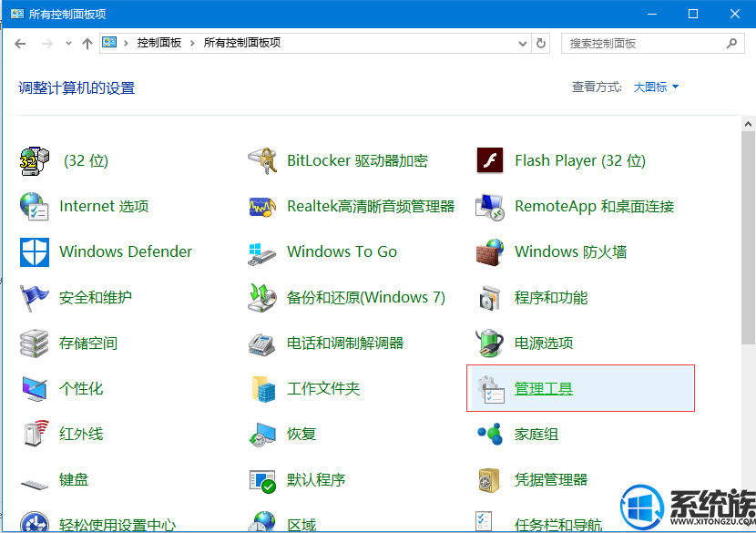This screenshot has height=533, width=756.
Task: Click the 电源选项 text link
Action: tap(544, 343)
